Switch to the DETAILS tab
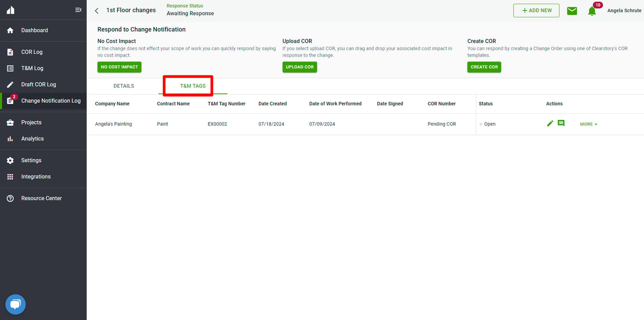644x320 pixels. click(x=124, y=86)
